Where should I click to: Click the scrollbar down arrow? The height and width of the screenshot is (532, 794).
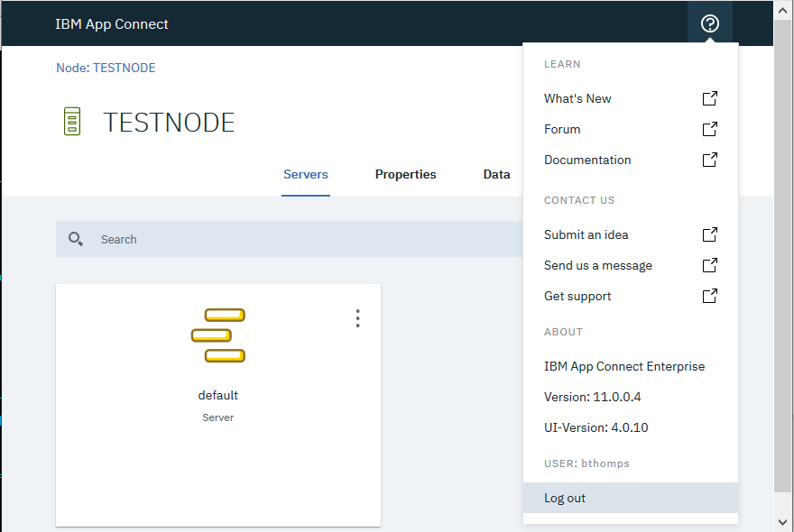(783, 522)
